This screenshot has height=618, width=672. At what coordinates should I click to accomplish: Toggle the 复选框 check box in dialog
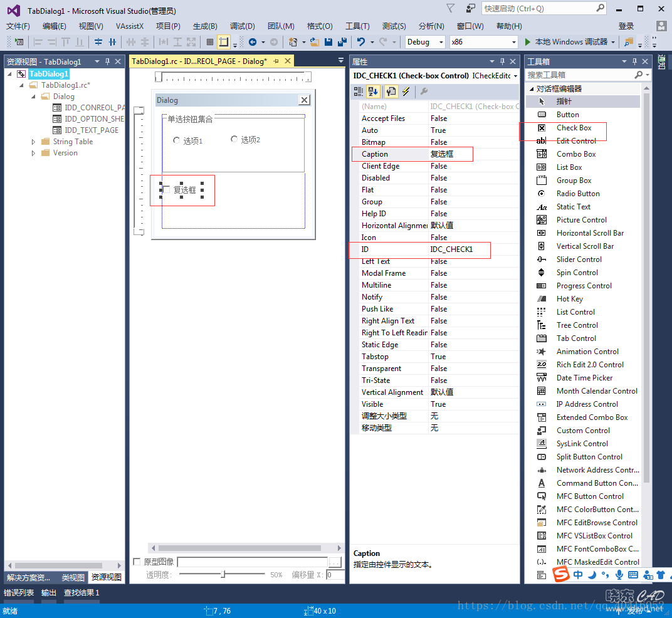tap(167, 190)
